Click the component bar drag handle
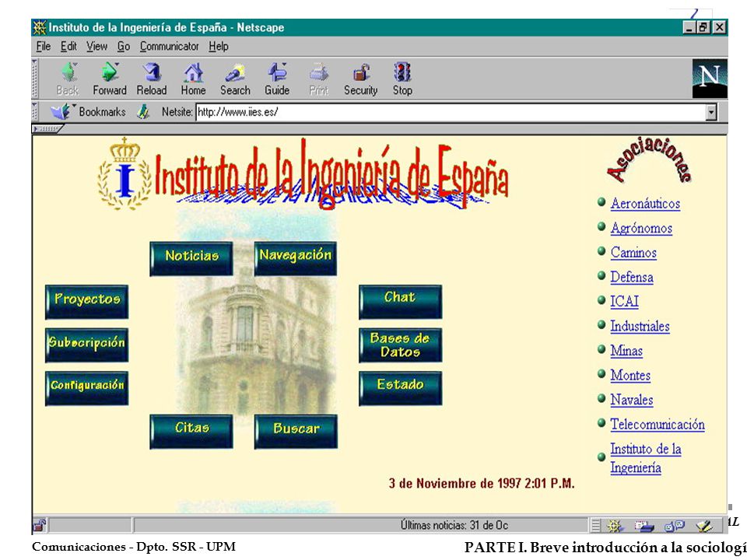 595,526
